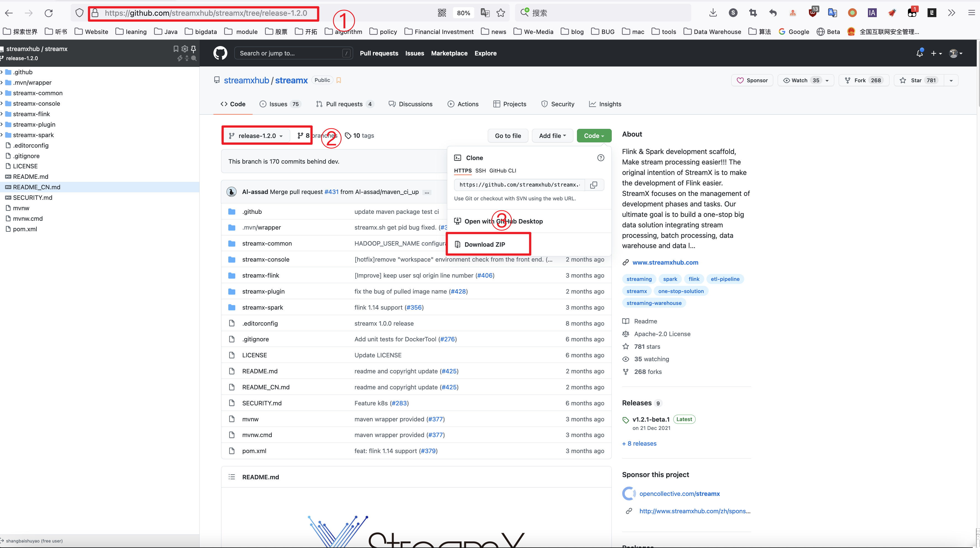Open the Actions tab
The width and height of the screenshot is (980, 548).
[x=463, y=104]
